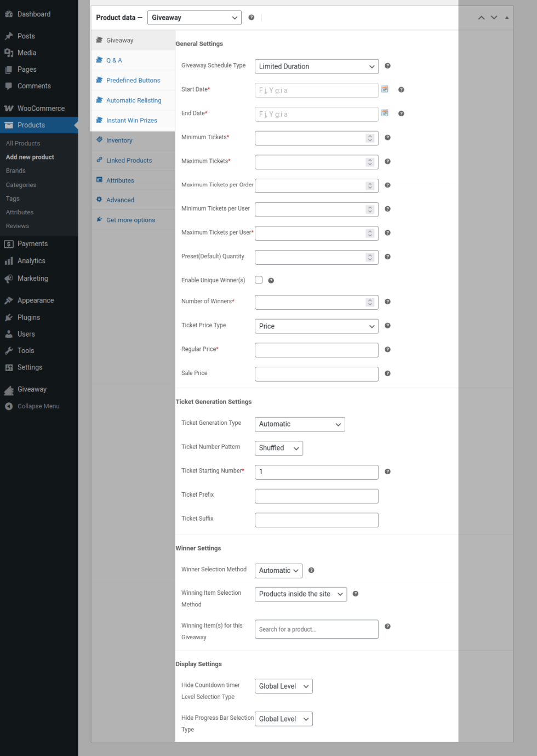Click help icon beside Winning Item Selection Method

click(x=355, y=594)
